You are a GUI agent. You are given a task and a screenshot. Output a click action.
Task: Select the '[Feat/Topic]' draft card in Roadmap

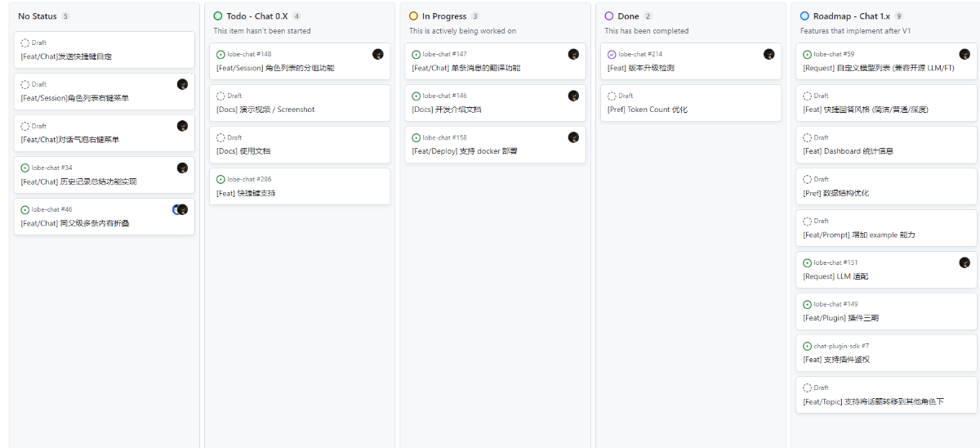pos(873,401)
